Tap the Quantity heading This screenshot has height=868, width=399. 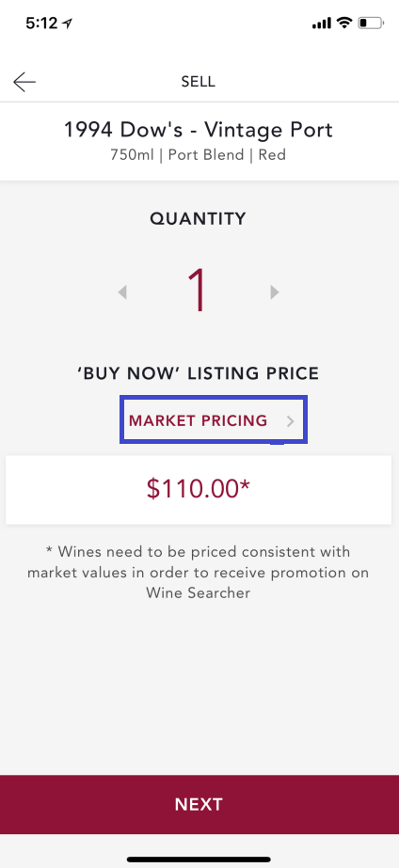(198, 219)
